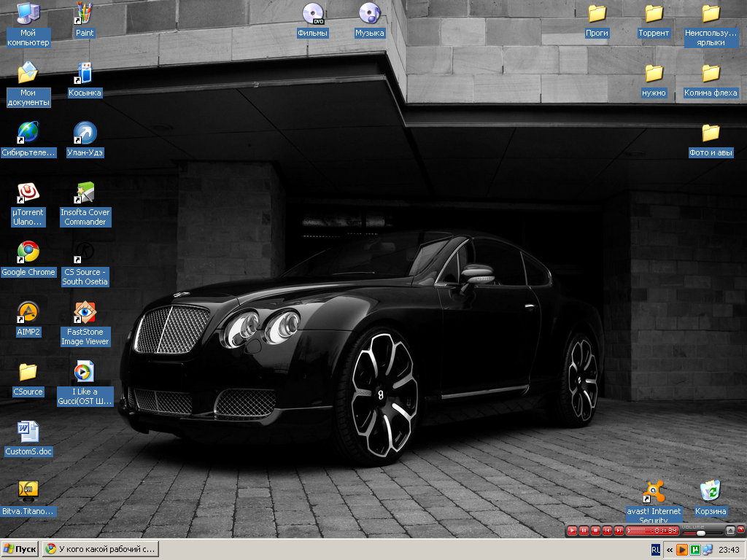Switch to the Chrome window taskbar button
Viewport: 747px width, 560px height.
coord(100,549)
